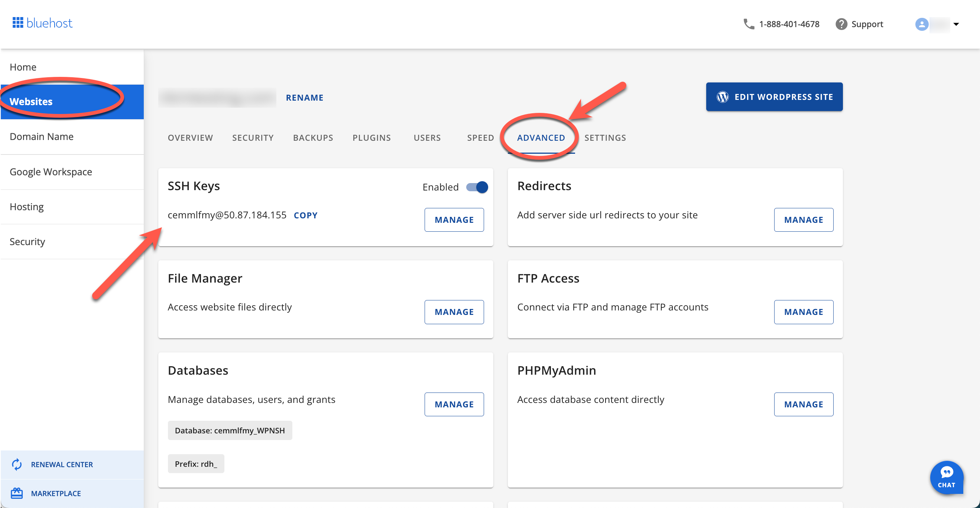Open Google Workspace from the sidebar
980x508 pixels.
51,172
